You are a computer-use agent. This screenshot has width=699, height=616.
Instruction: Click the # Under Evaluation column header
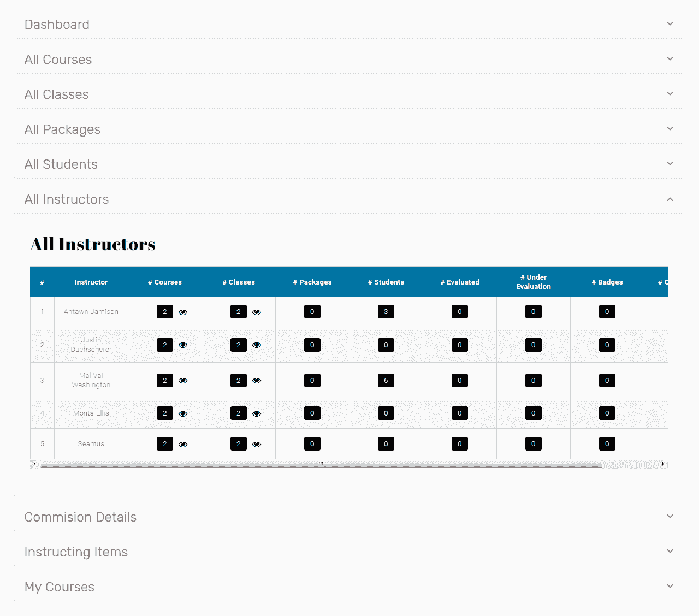[x=534, y=282]
